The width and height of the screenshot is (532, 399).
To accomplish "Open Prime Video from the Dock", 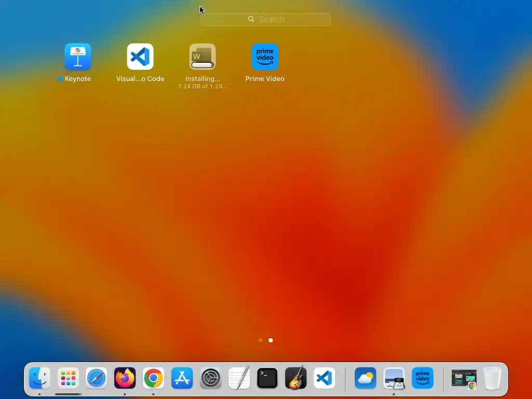I will 422,378.
